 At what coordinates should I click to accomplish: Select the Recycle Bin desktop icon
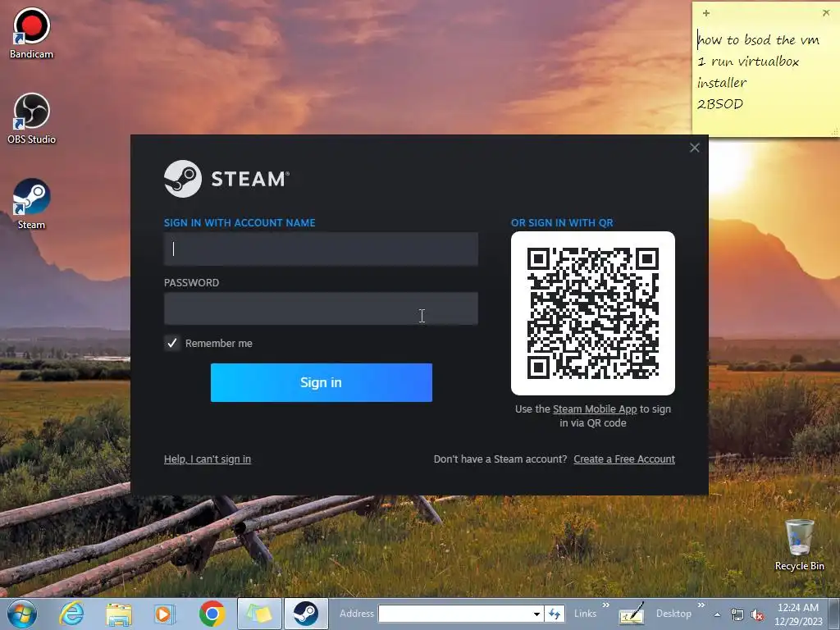799,545
